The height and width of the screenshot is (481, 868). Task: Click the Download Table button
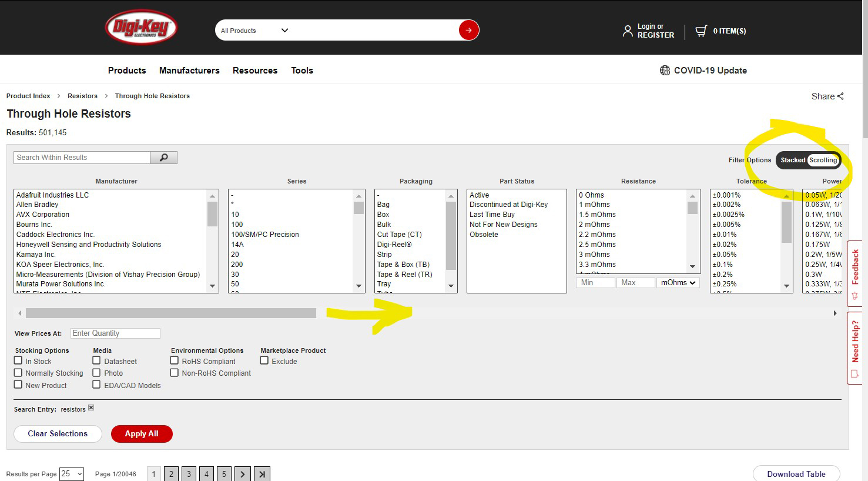[796, 474]
